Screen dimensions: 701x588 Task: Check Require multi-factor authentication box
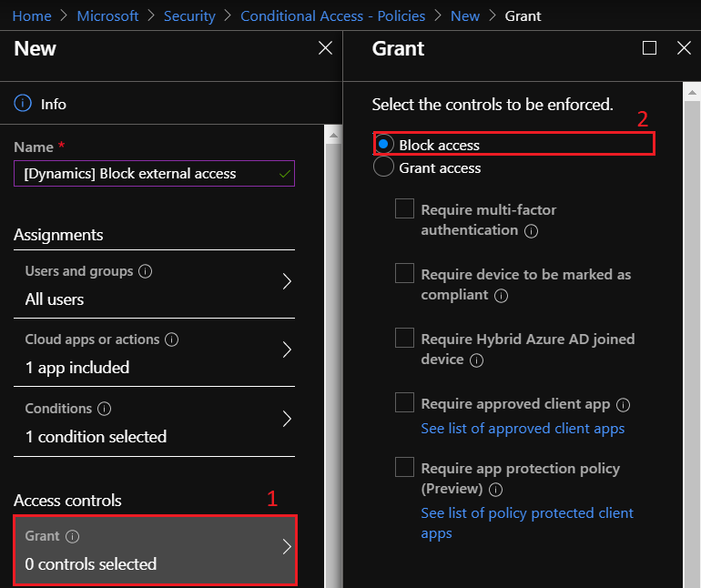pos(404,208)
